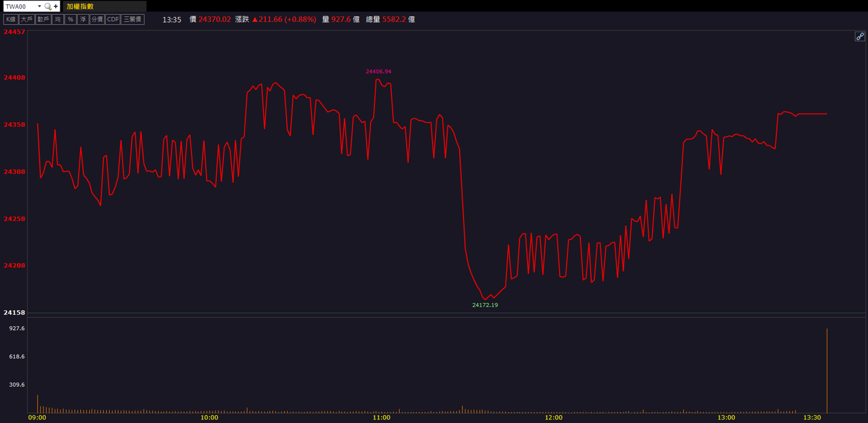This screenshot has width=868, height=423.
Task: Click the 09:00 time axis label
Action: (x=37, y=418)
